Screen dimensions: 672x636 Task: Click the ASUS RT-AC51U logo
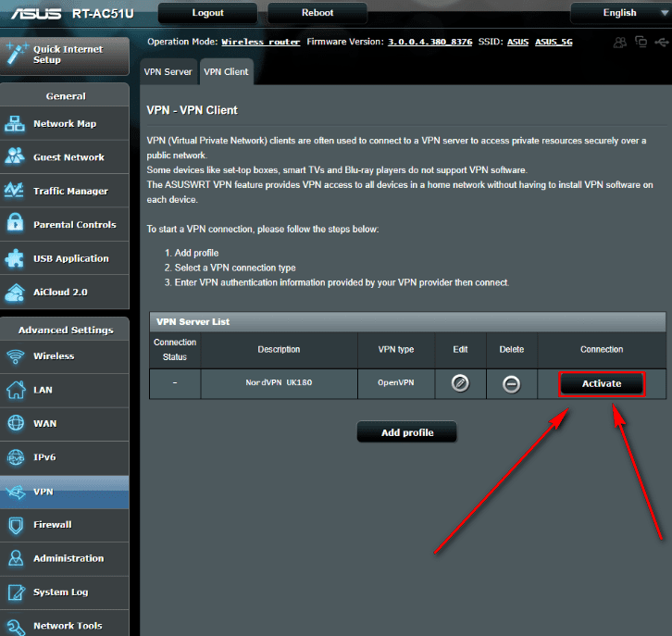click(x=72, y=14)
